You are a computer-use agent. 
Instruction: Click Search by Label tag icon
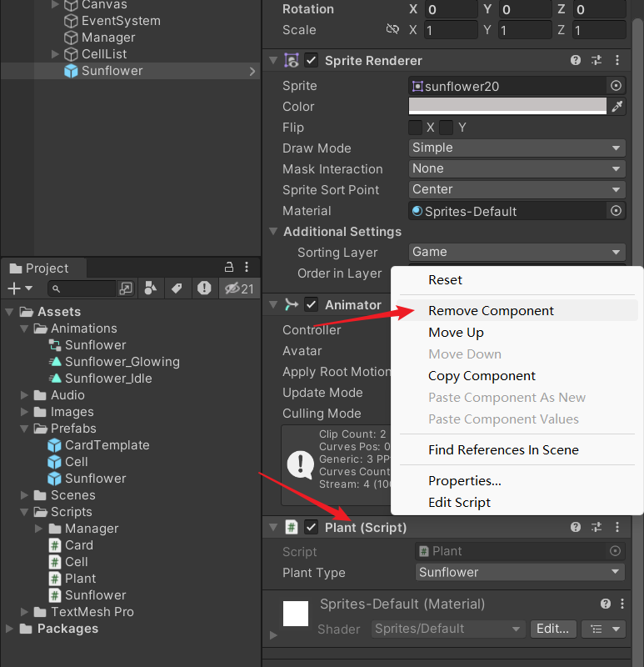pyautogui.click(x=177, y=288)
